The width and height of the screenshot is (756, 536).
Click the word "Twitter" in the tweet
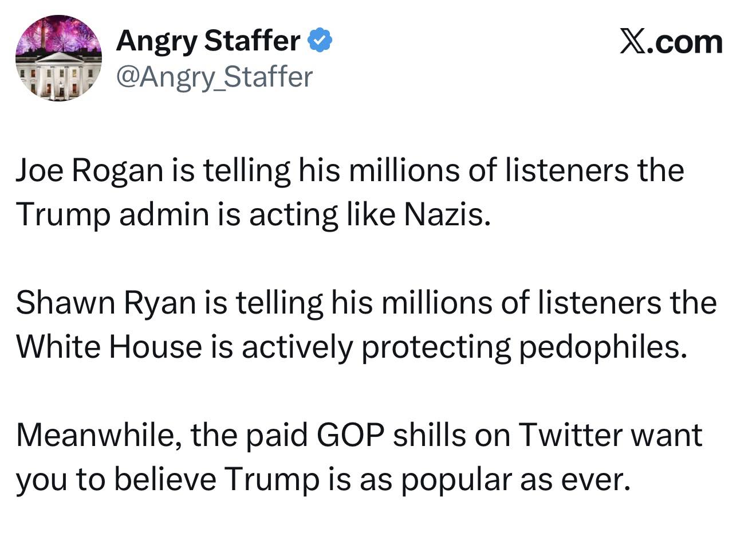pyautogui.click(x=570, y=435)
